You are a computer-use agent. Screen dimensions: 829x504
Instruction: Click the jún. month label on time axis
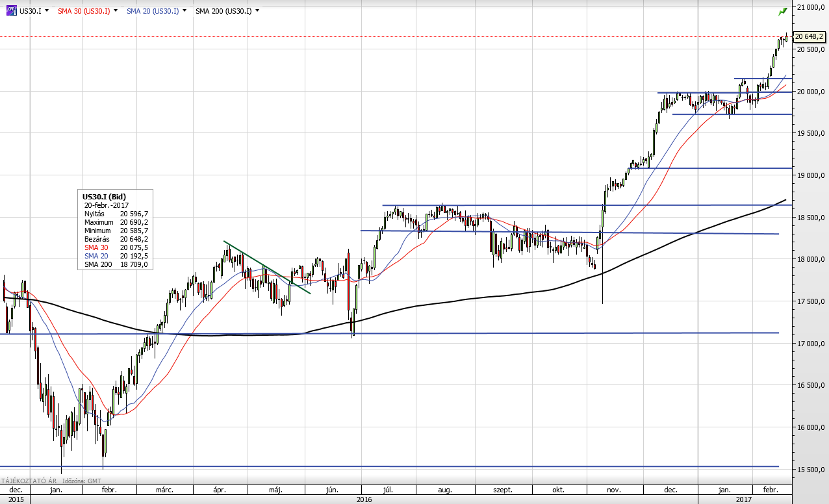click(x=333, y=489)
